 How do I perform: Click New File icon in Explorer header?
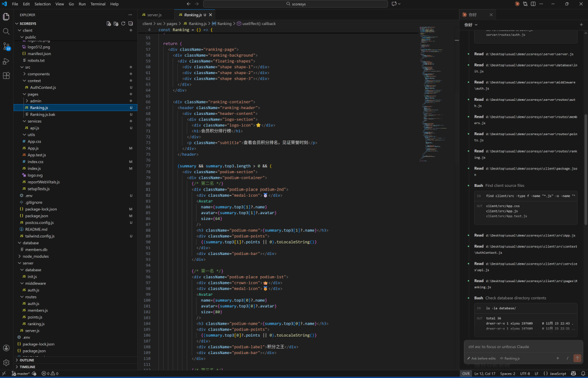[108, 23]
